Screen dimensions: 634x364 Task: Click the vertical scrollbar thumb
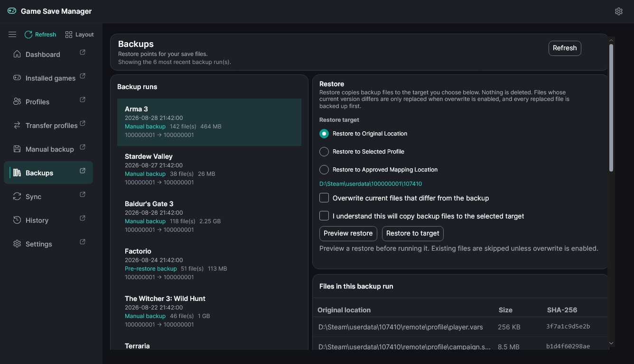[611, 108]
